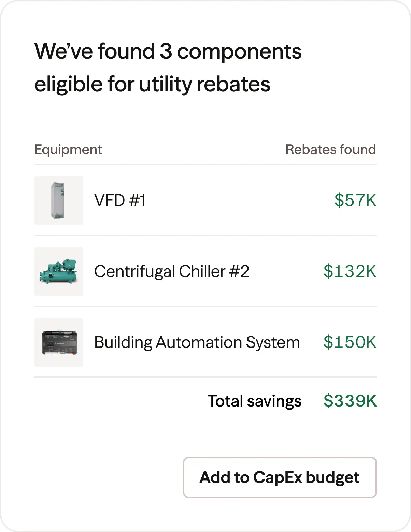
Task: Open the Building Automation System entry
Action: point(197,342)
